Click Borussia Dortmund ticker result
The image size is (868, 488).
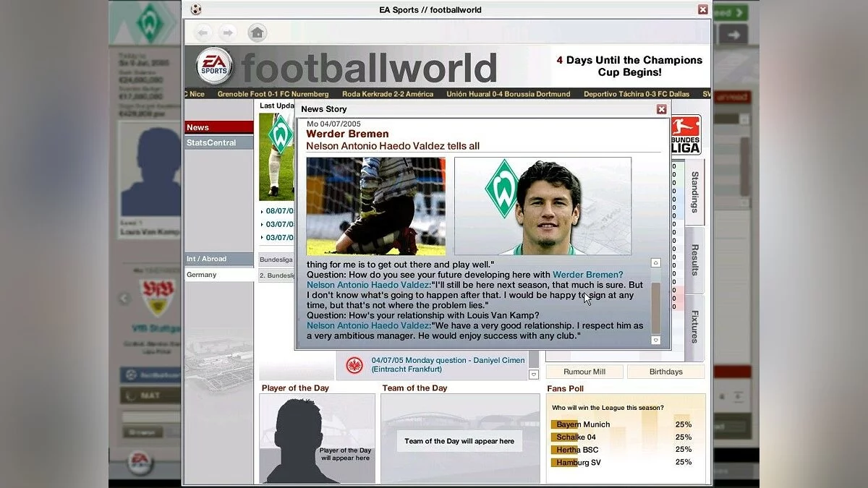click(508, 94)
